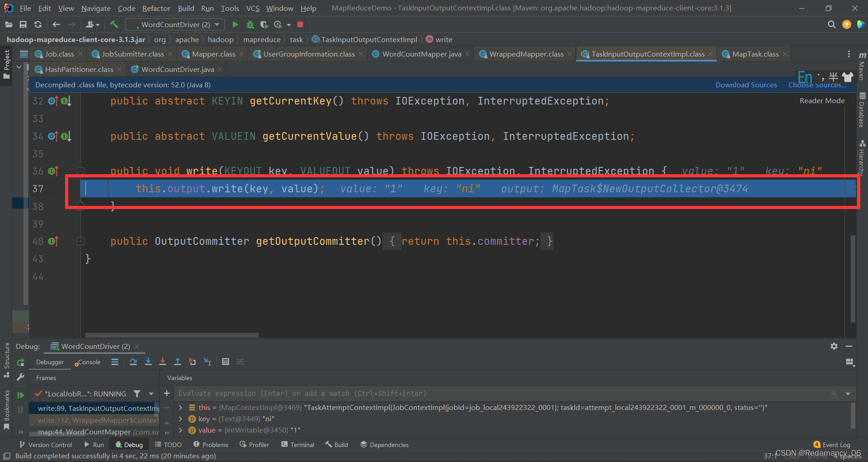Open Terminal tool window button
The height and width of the screenshot is (462, 868).
click(298, 445)
